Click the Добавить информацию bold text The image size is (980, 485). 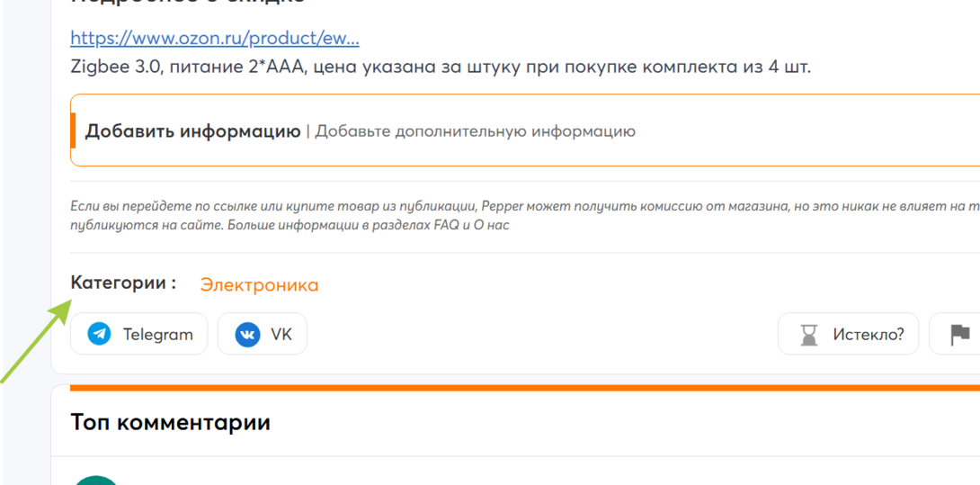[193, 131]
